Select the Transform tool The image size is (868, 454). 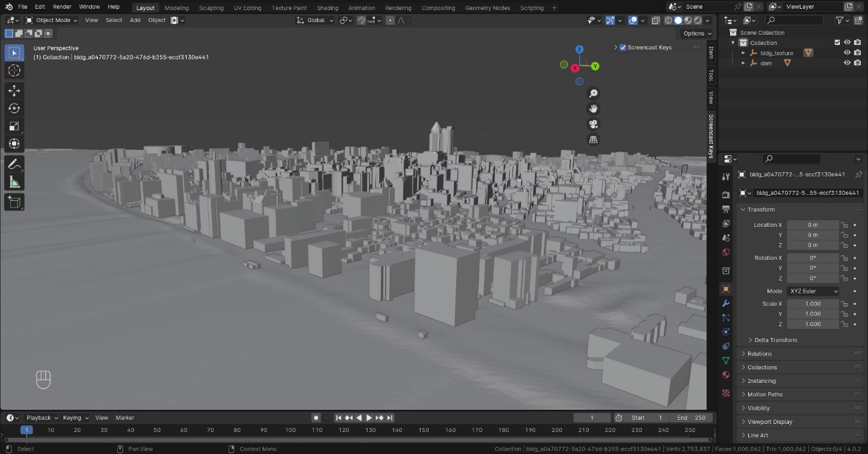tap(14, 144)
